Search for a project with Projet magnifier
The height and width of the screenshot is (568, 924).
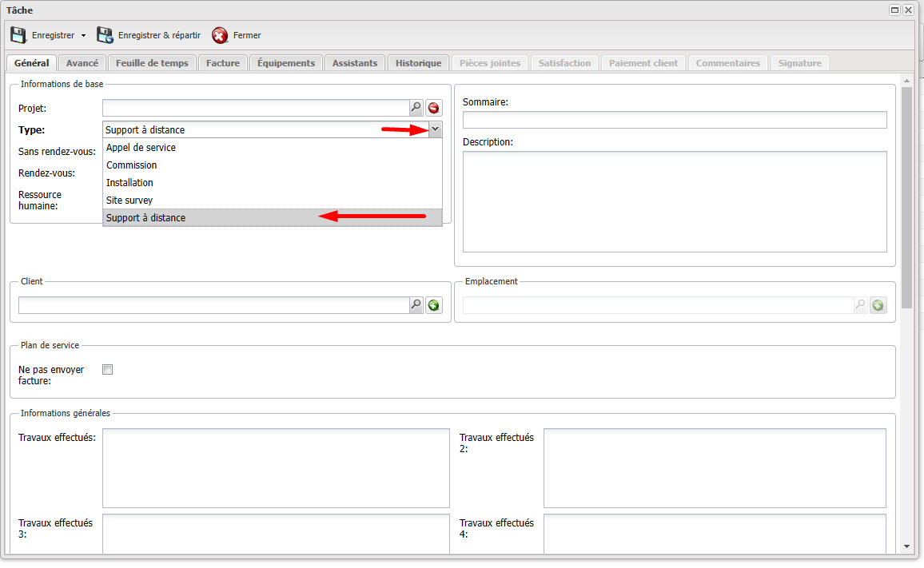(416, 108)
